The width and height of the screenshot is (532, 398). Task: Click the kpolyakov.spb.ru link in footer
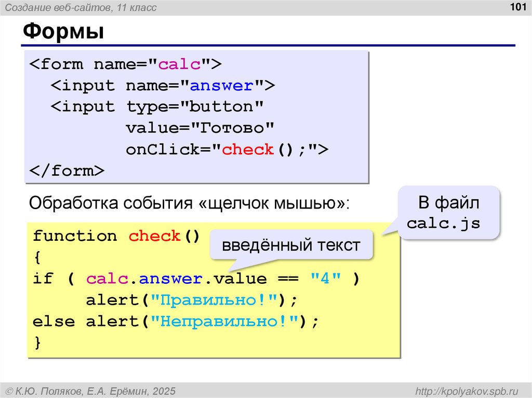click(467, 391)
